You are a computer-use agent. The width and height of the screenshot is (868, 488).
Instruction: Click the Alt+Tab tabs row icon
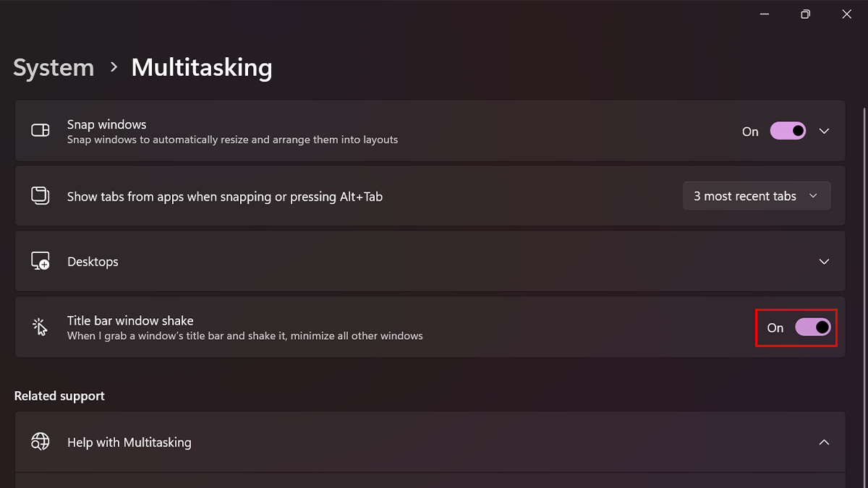(41, 196)
